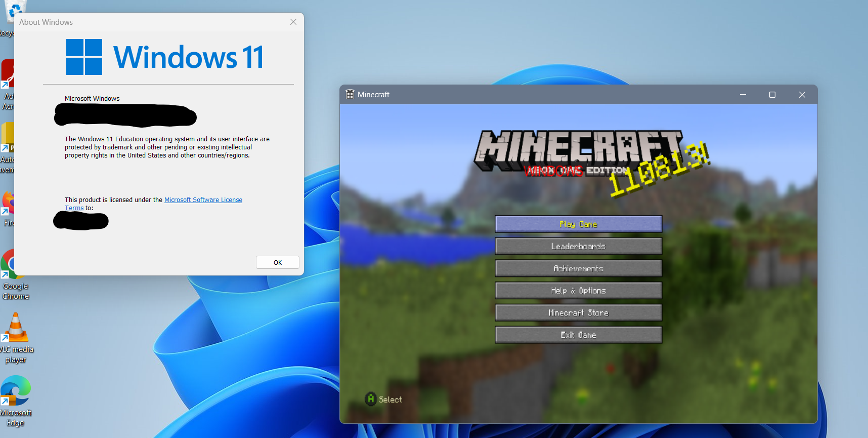Click OK in About Windows dialog
This screenshot has height=438, width=868.
tap(277, 262)
